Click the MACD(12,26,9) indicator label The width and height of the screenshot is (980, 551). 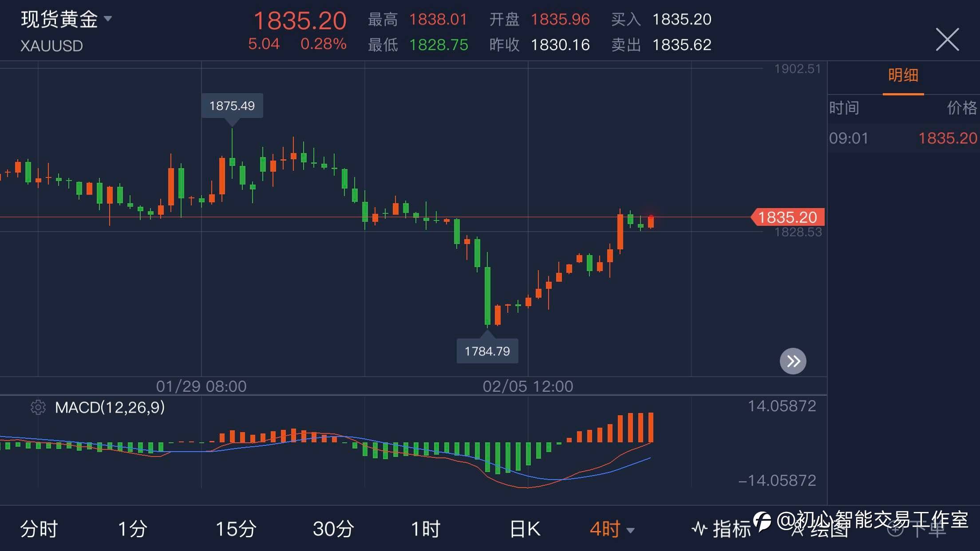pyautogui.click(x=110, y=407)
